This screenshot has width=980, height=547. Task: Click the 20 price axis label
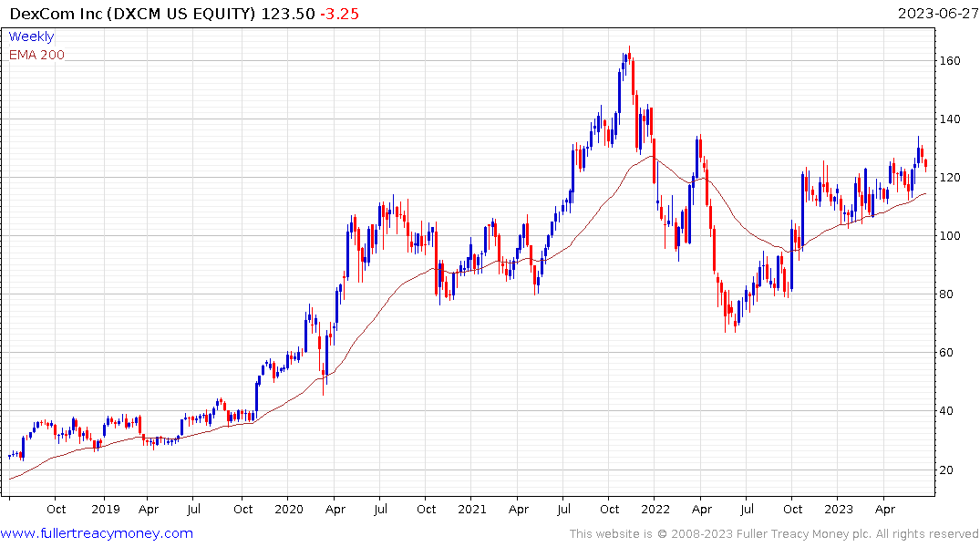(946, 470)
